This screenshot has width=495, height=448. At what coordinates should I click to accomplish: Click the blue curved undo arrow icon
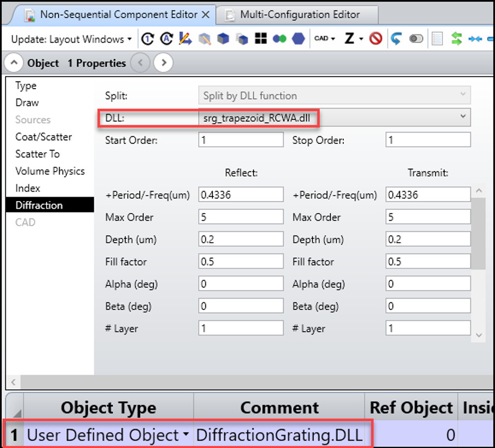coord(396,39)
